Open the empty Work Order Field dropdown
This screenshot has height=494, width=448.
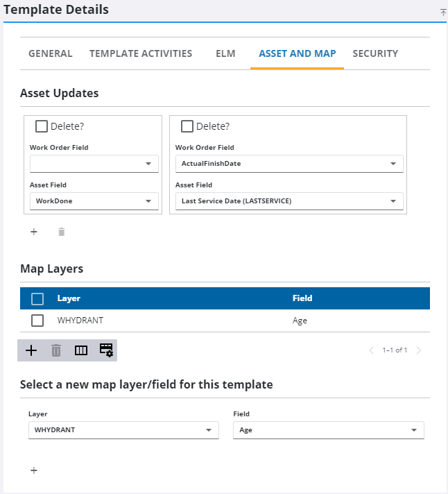[x=94, y=164]
